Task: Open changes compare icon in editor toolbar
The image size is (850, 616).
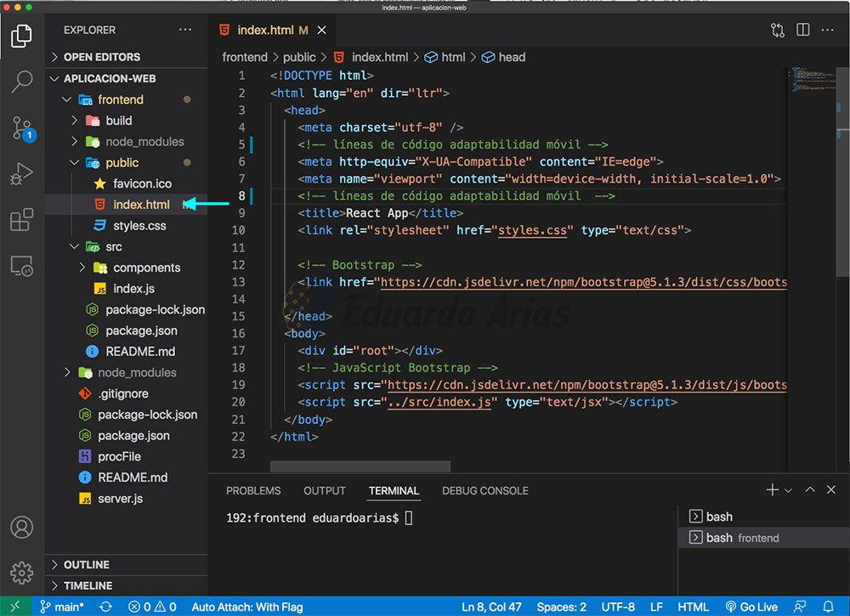Action: click(778, 30)
